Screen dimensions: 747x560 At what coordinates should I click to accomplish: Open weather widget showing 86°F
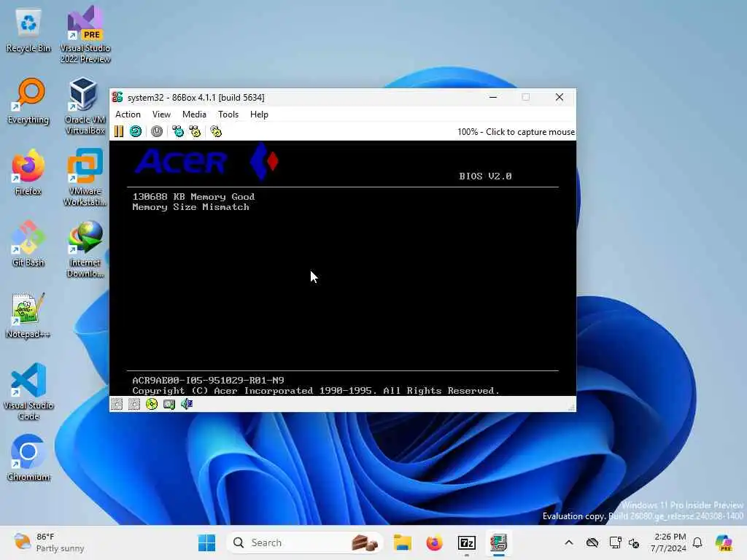click(49, 542)
